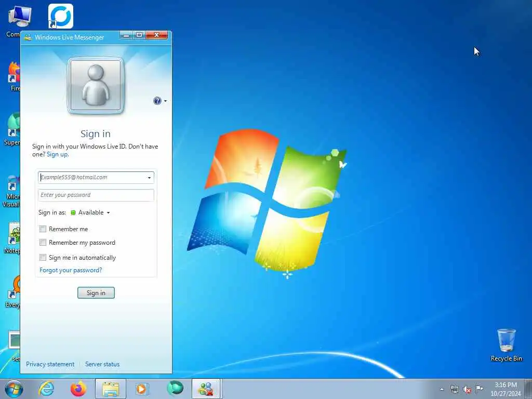
Task: Open the Privacy statement link
Action: pyautogui.click(x=50, y=364)
